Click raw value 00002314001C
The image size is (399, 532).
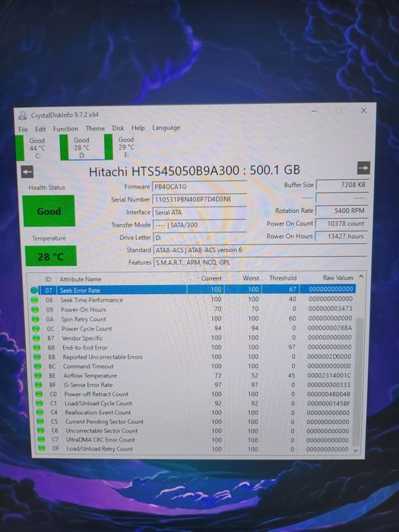coord(329,375)
